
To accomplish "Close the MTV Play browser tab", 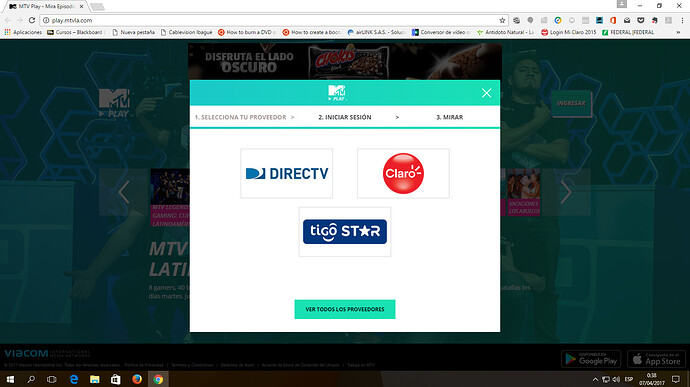I will click(81, 7).
